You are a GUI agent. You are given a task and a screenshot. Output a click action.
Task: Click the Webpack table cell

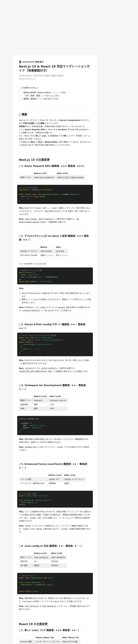point(40,400)
